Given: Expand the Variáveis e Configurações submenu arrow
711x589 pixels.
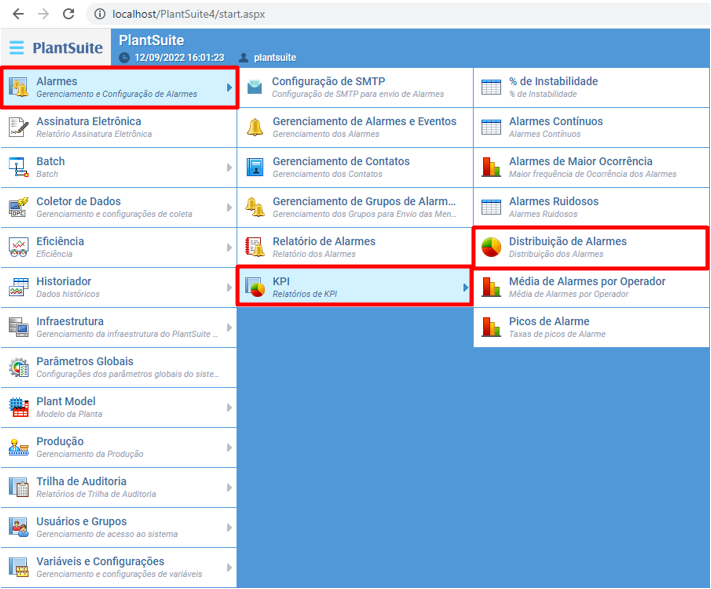Looking at the screenshot, I should [x=229, y=568].
